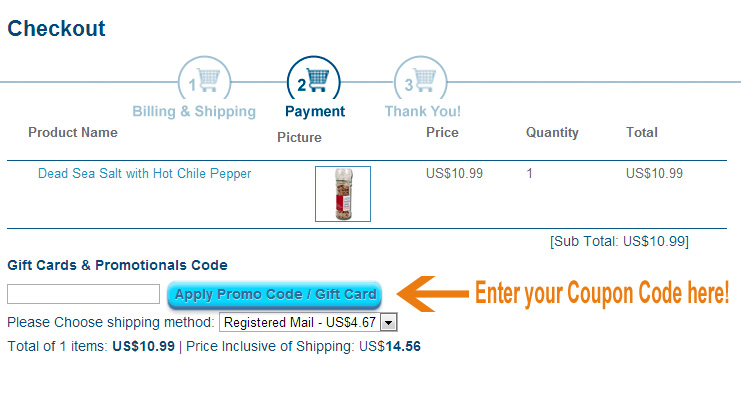Screen dimensions: 741x395
Task: Click the Product Name column header
Action: [x=73, y=132]
